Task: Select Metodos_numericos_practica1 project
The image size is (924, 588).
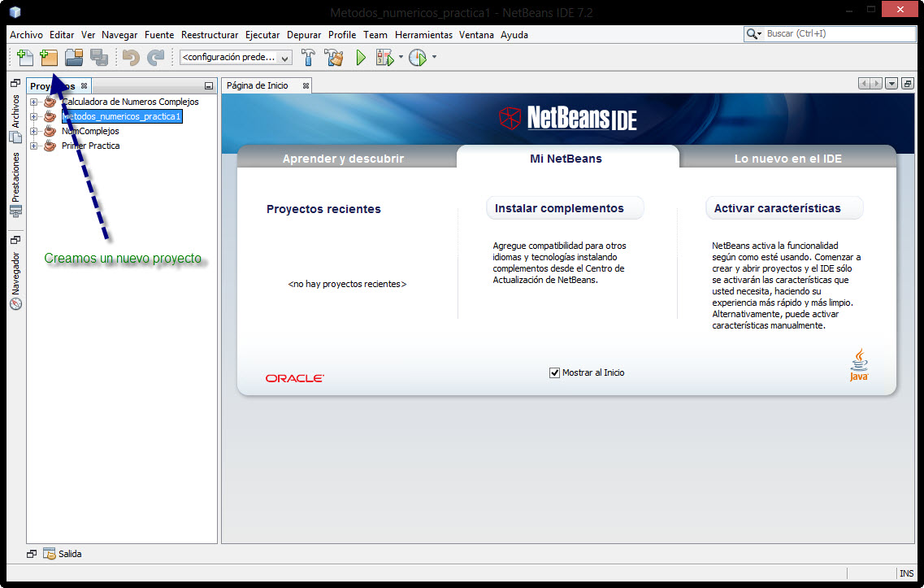Action: point(121,117)
